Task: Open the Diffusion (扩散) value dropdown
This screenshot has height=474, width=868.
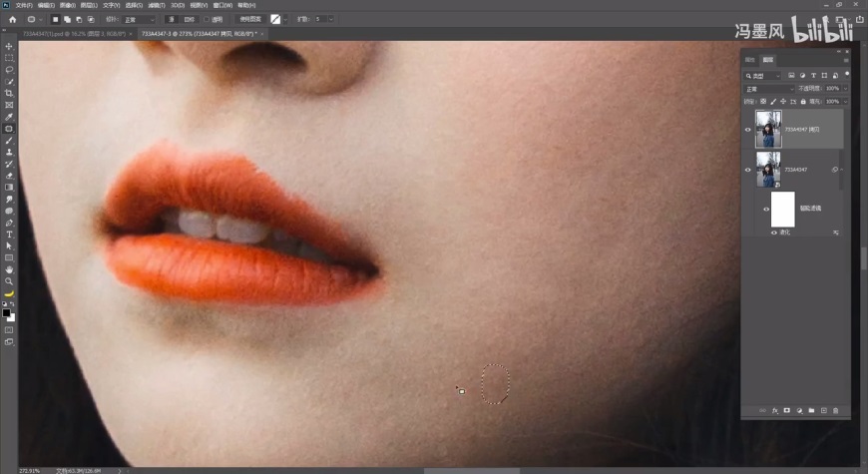Action: point(330,19)
